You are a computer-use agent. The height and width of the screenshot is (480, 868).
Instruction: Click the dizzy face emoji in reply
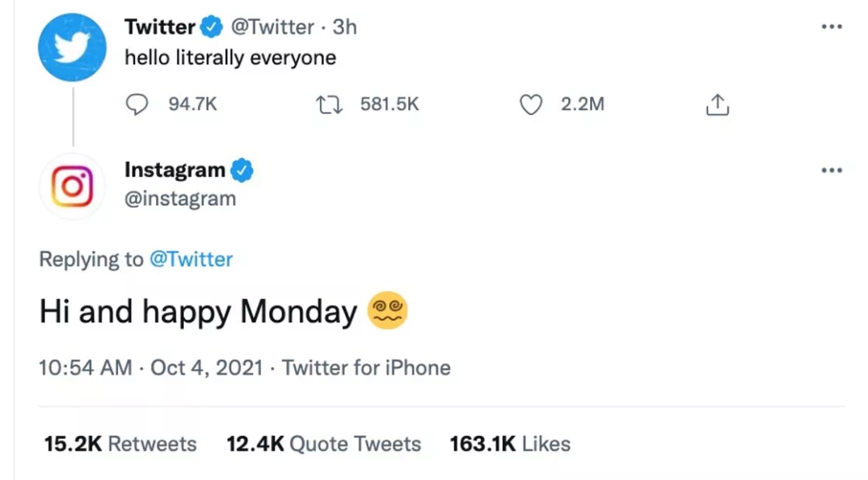tap(387, 311)
